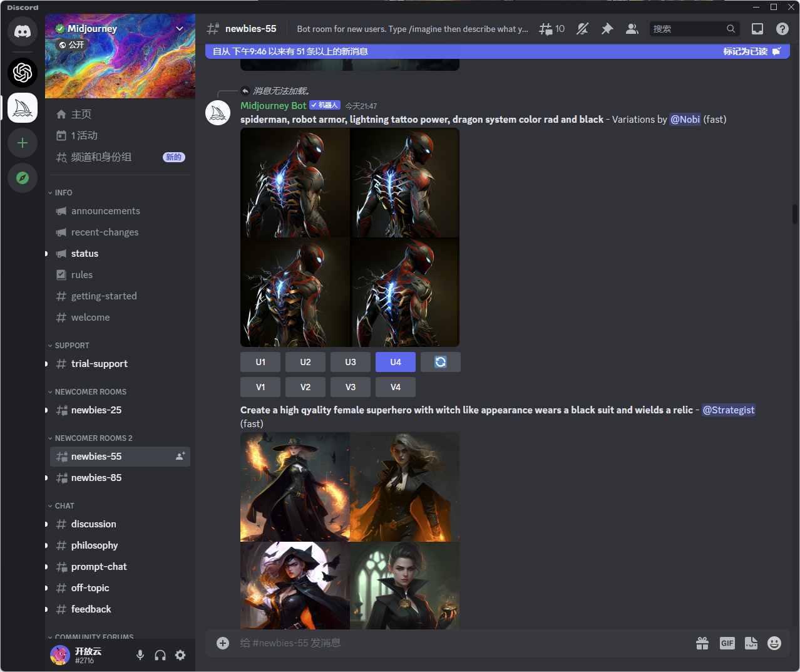
Task: Click the search magnifier icon
Action: point(731,29)
